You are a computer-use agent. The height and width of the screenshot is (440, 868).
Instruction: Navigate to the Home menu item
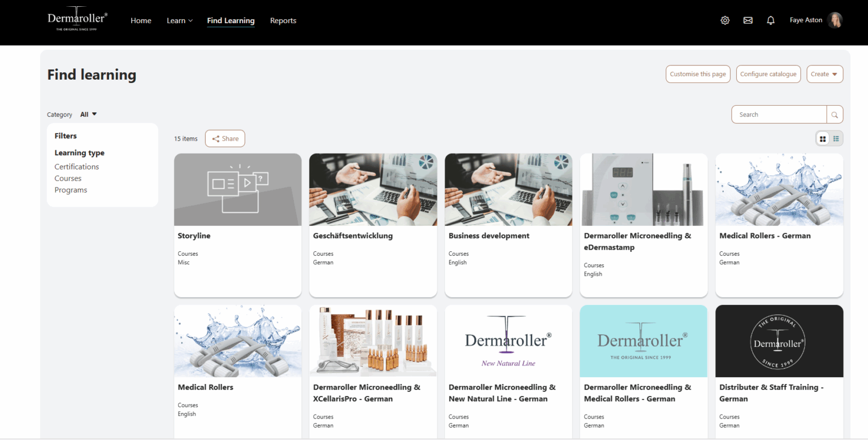141,20
